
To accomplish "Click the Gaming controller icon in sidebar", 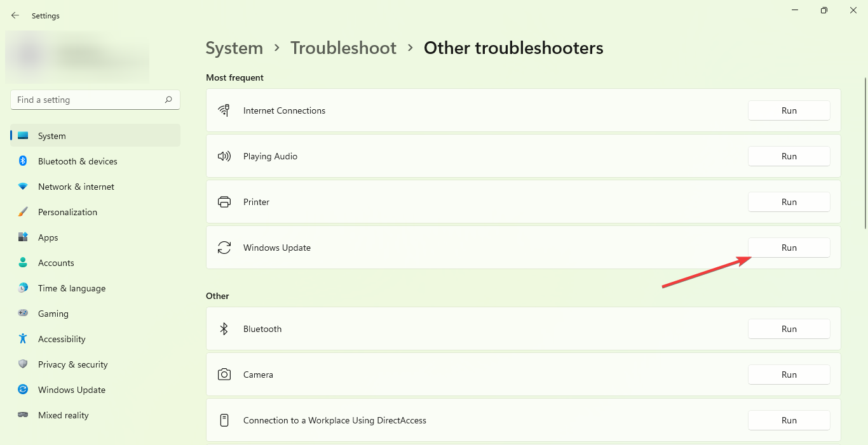I will 23,314.
